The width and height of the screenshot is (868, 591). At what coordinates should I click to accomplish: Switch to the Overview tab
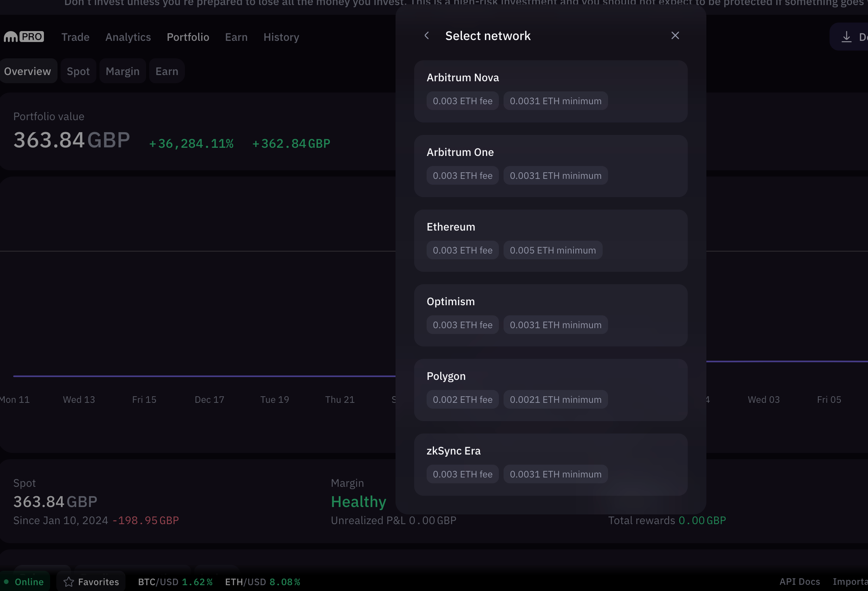pyautogui.click(x=28, y=71)
